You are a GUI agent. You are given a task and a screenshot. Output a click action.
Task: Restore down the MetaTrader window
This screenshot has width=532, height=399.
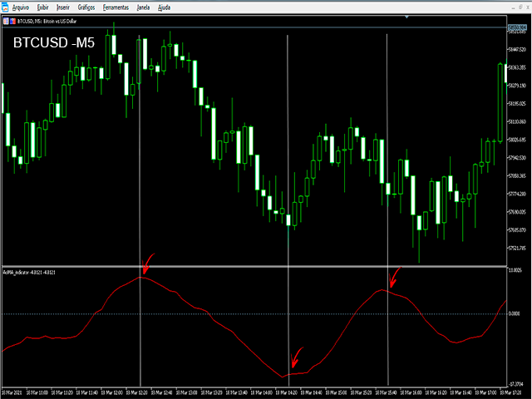(x=520, y=7)
